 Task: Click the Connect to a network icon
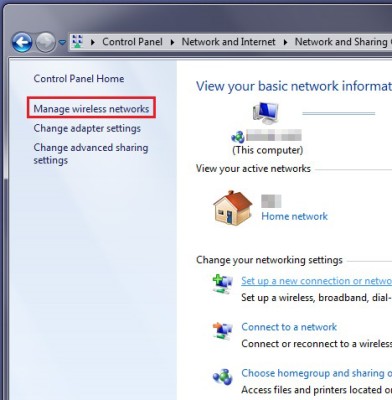pyautogui.click(x=223, y=331)
